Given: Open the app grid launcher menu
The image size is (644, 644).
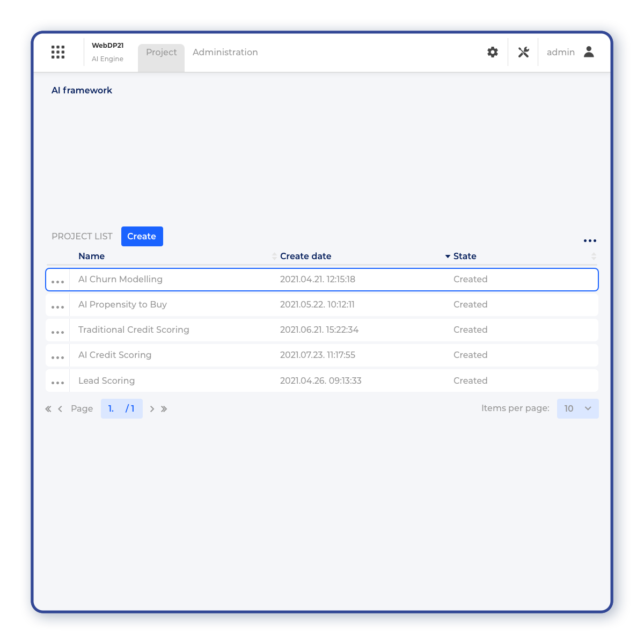Looking at the screenshot, I should pyautogui.click(x=58, y=52).
